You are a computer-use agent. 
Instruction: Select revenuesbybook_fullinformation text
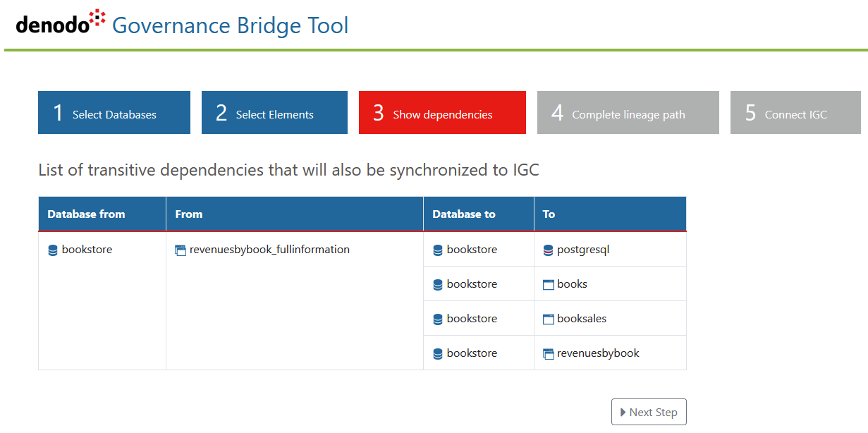tap(269, 250)
